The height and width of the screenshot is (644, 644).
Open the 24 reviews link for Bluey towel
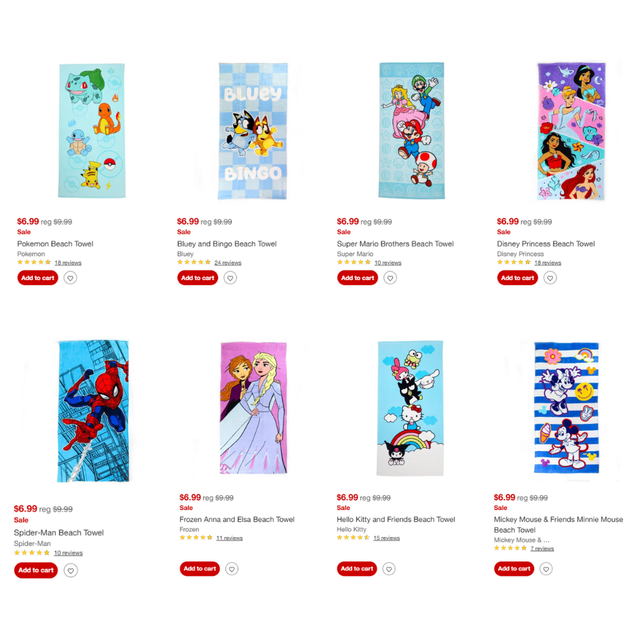[x=227, y=263]
